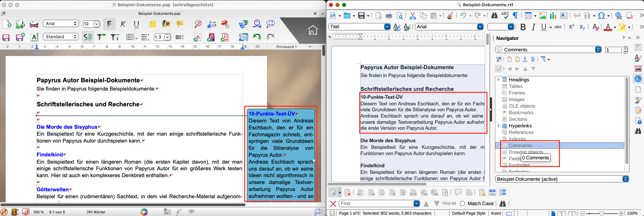Click the clone formatting paintbrush icon
Screen dimensions: 644x216
coord(450,15)
